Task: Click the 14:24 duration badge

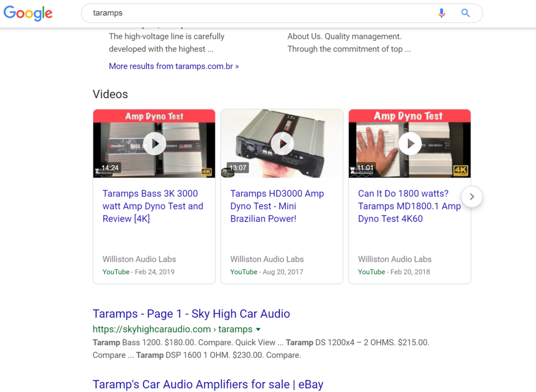Action: pyautogui.click(x=110, y=168)
